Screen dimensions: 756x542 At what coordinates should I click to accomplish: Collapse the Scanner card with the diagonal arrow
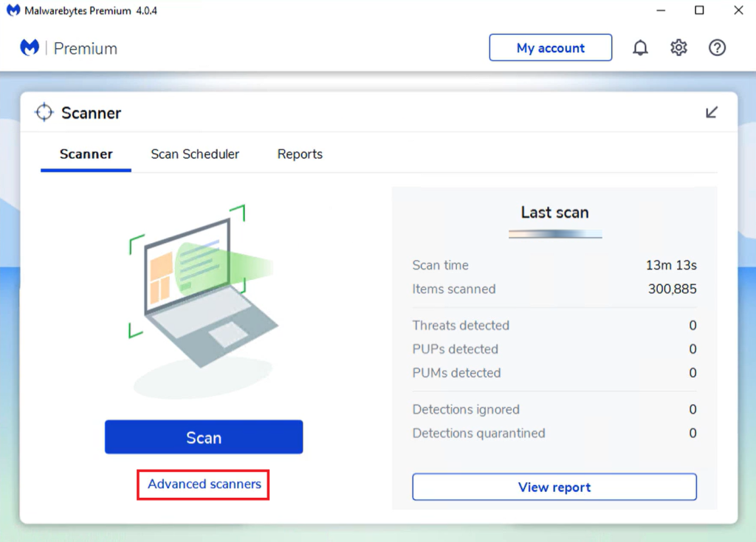click(712, 112)
